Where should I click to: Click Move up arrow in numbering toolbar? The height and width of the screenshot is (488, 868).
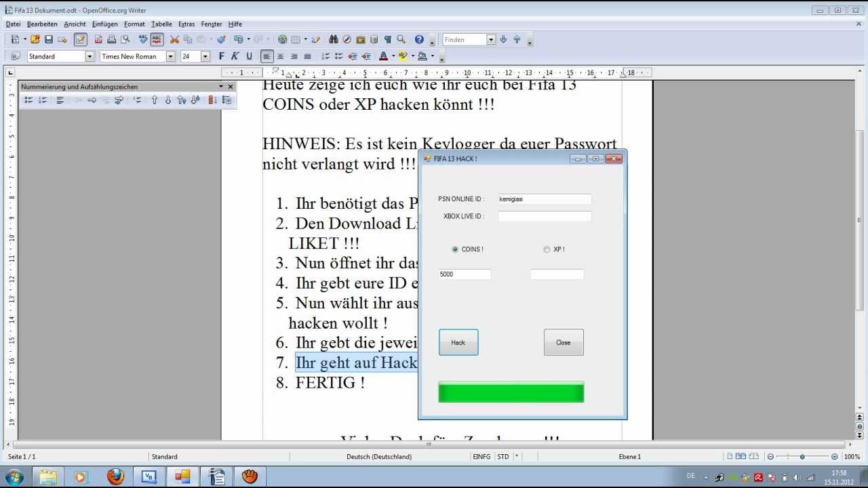pyautogui.click(x=155, y=100)
